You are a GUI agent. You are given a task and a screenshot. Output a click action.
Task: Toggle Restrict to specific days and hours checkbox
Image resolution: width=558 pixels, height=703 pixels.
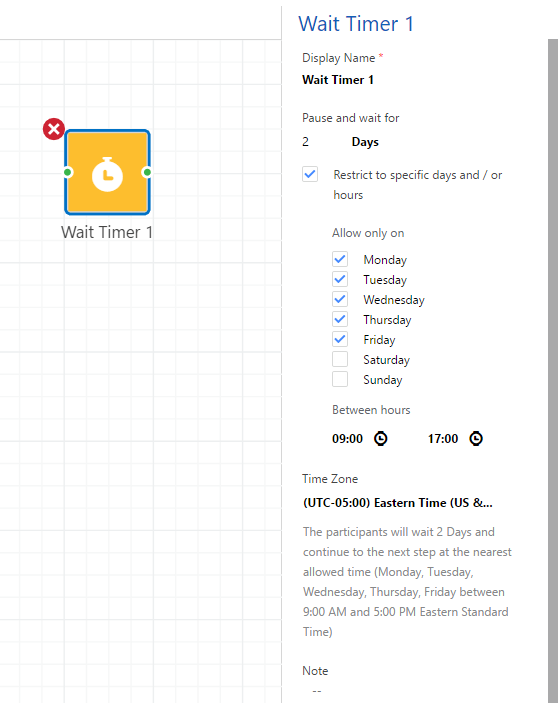coord(310,174)
